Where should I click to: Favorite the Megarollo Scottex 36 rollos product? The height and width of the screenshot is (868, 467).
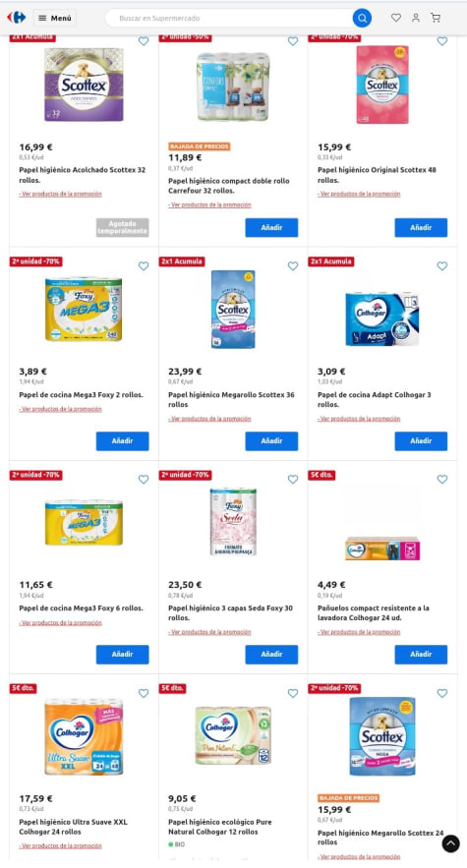293,265
